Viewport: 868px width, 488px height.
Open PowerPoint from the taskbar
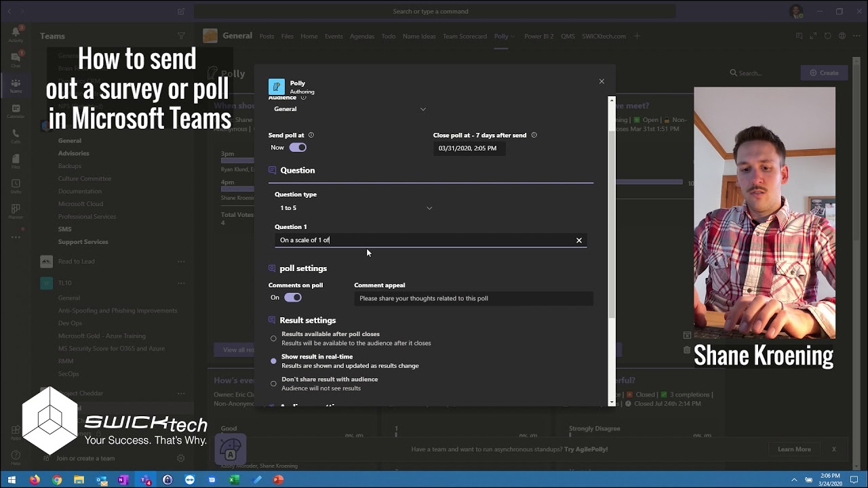(x=277, y=480)
